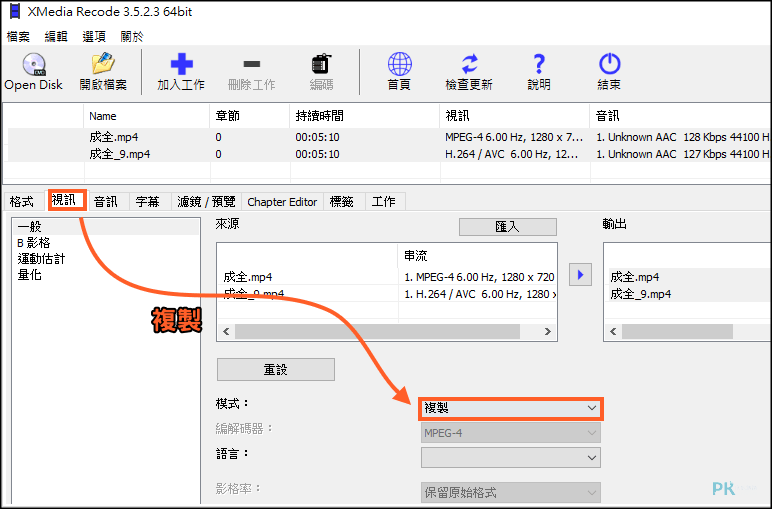Viewport: 772px width, 509px height.
Task: Expand the 編解碼器 MPEG-4 dropdown
Action: point(511,433)
